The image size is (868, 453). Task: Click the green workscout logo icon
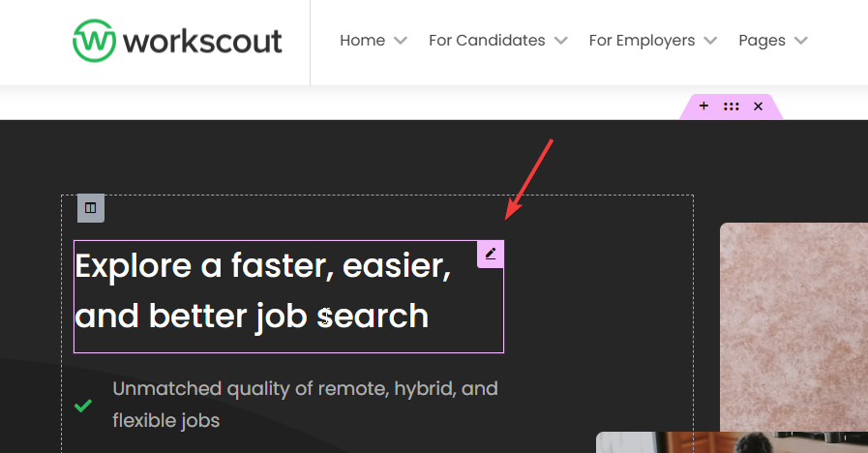(95, 41)
